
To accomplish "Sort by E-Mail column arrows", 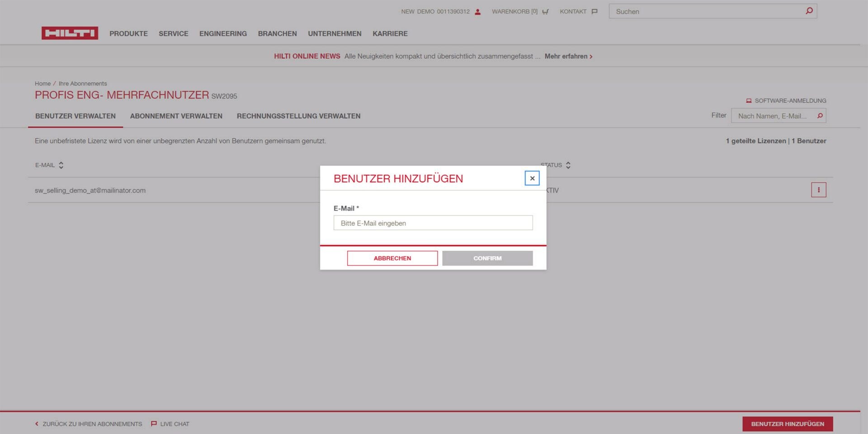I will [x=61, y=165].
